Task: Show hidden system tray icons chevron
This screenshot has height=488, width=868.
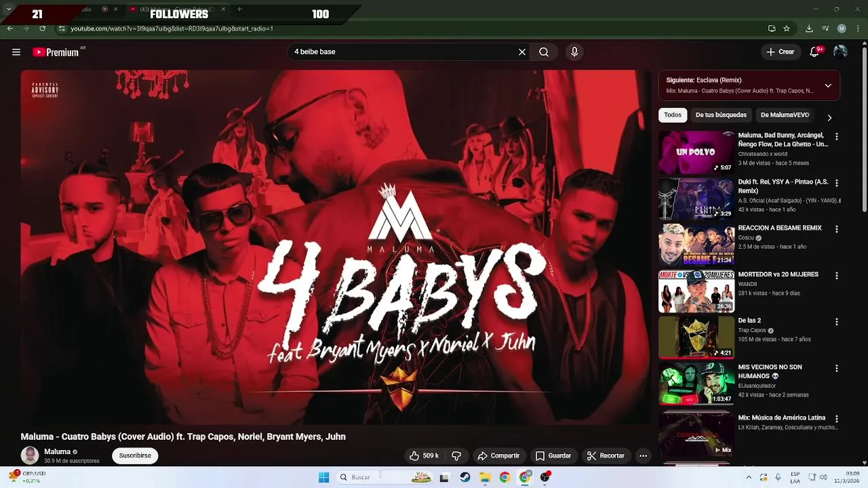Action: pyautogui.click(x=749, y=477)
